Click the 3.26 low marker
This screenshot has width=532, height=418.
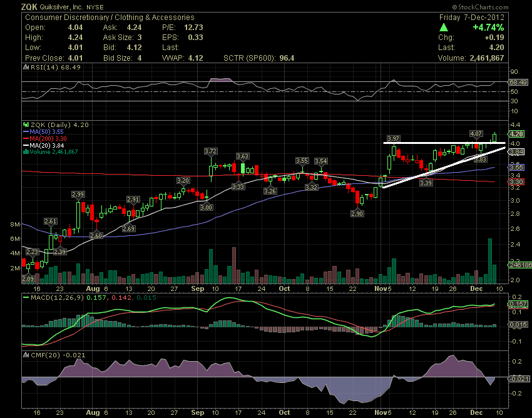coord(270,191)
